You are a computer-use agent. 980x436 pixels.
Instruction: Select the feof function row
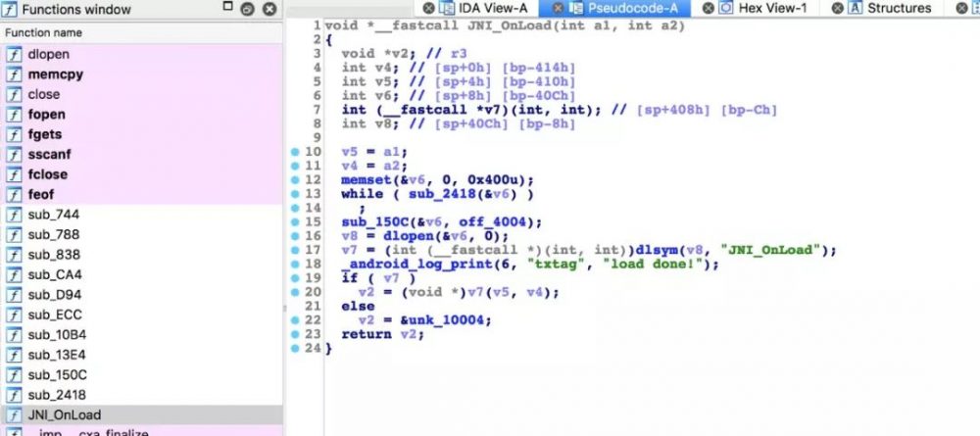[x=141, y=194]
